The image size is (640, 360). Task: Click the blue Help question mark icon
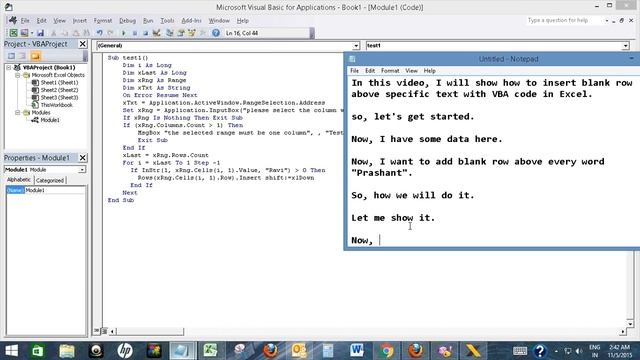[x=216, y=33]
